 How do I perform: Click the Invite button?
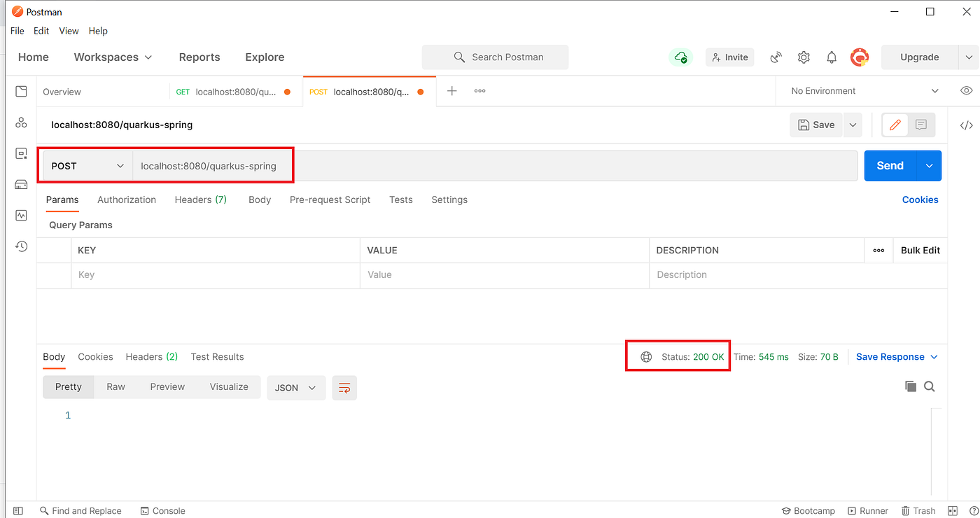pos(729,57)
